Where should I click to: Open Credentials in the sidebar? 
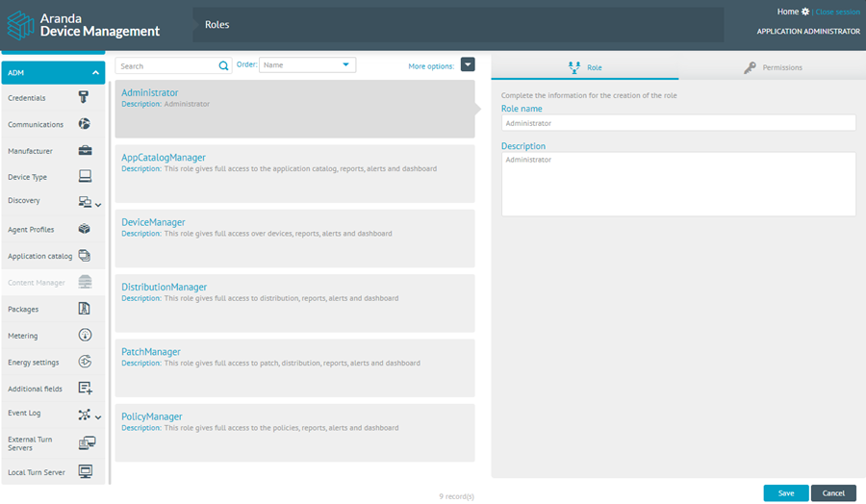tap(53, 98)
